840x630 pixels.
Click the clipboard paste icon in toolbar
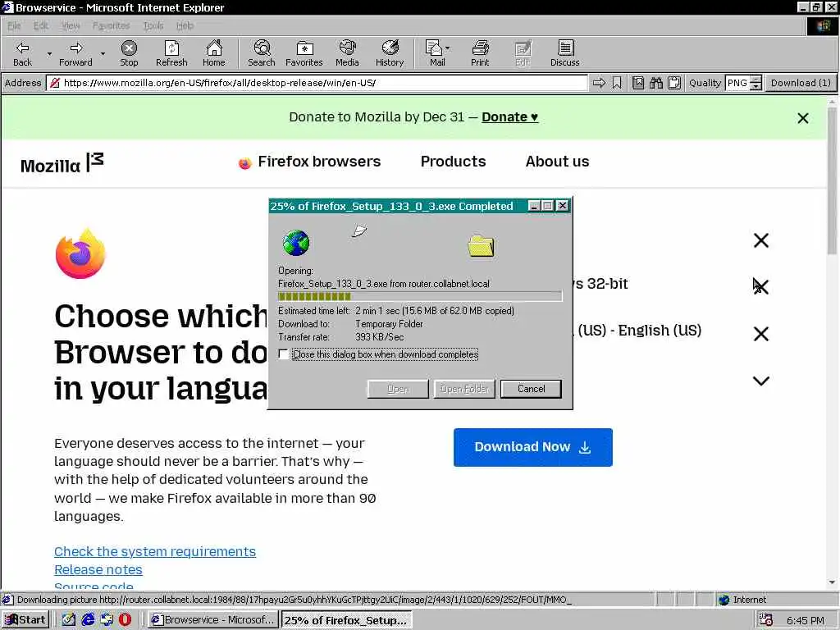(674, 83)
